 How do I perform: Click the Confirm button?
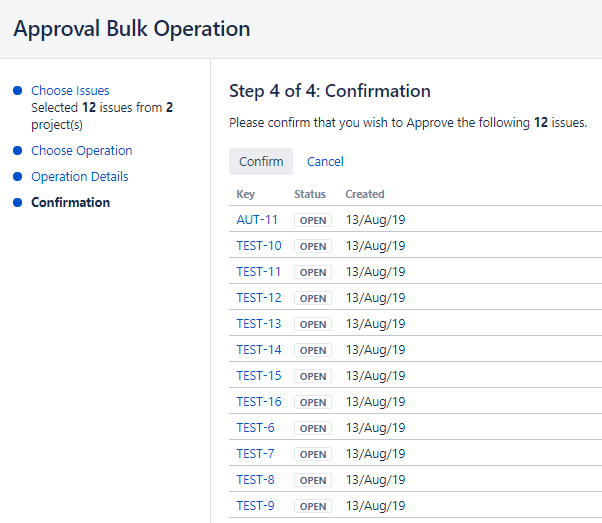(261, 162)
